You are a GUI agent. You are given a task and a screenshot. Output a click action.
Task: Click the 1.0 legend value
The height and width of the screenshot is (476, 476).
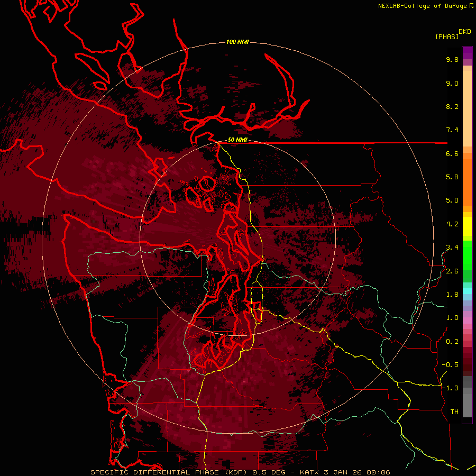[x=452, y=318]
